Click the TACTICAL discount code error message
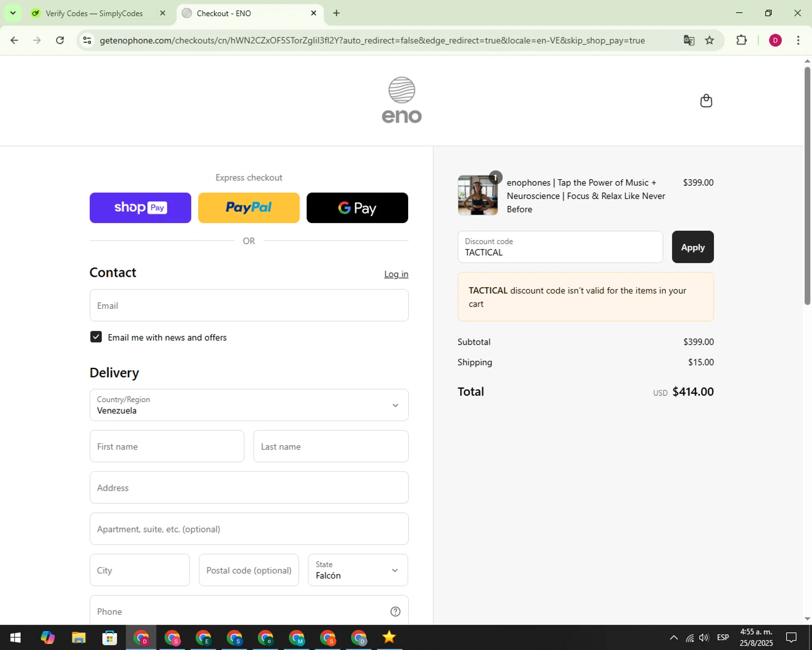This screenshot has height=650, width=812. [586, 297]
